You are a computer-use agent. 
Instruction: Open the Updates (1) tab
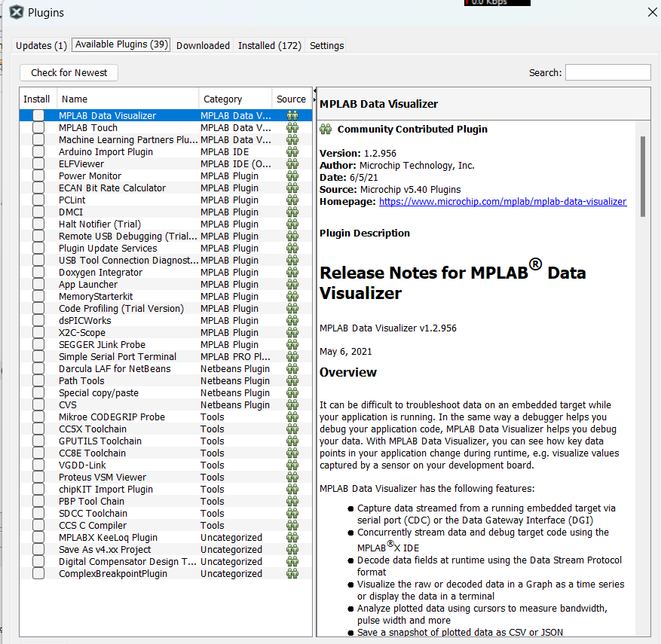point(41,45)
